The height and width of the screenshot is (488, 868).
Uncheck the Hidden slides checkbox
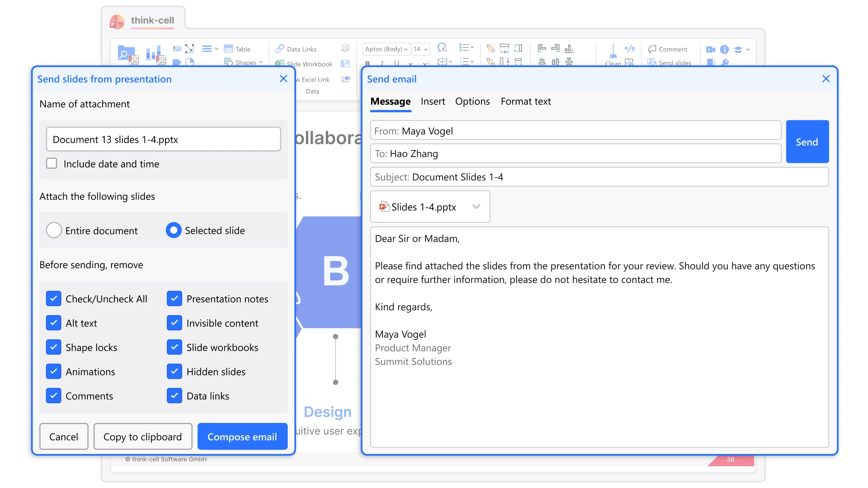coord(174,372)
